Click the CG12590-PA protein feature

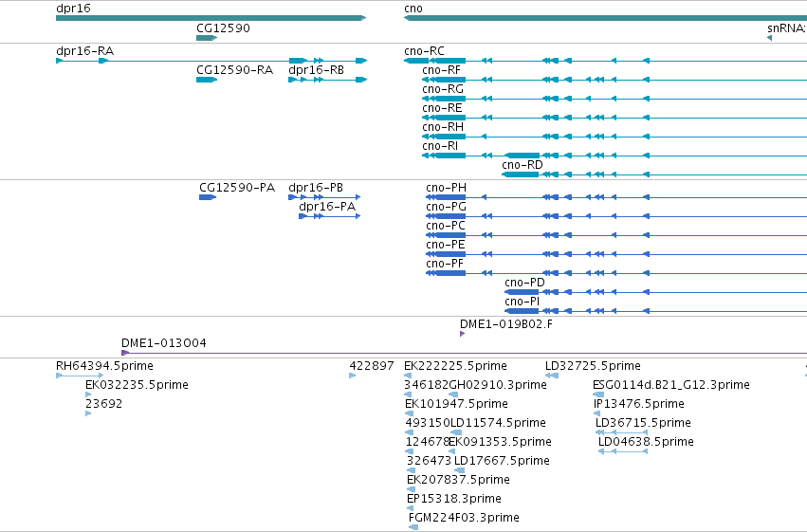[208, 197]
